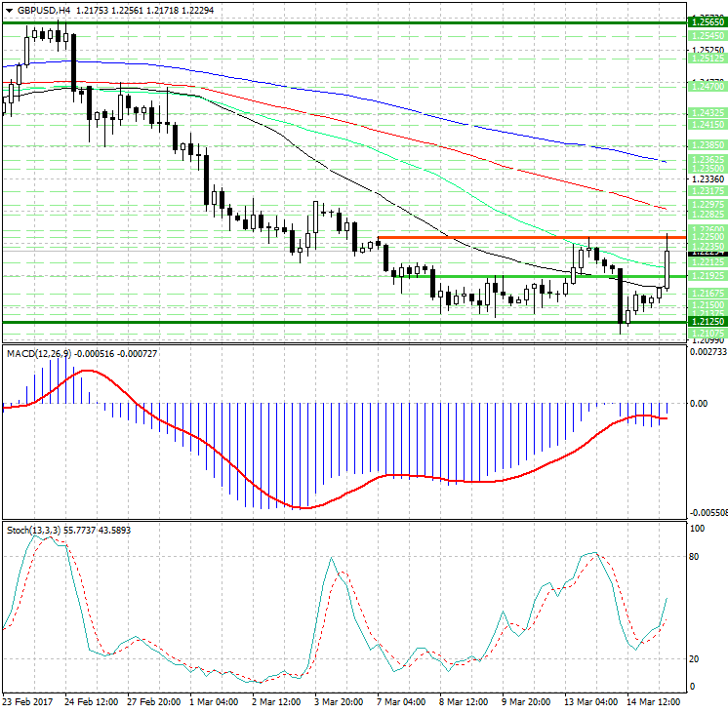The image size is (728, 713).
Task: Click the 3 Mar 20:00 time label
Action: 339,701
